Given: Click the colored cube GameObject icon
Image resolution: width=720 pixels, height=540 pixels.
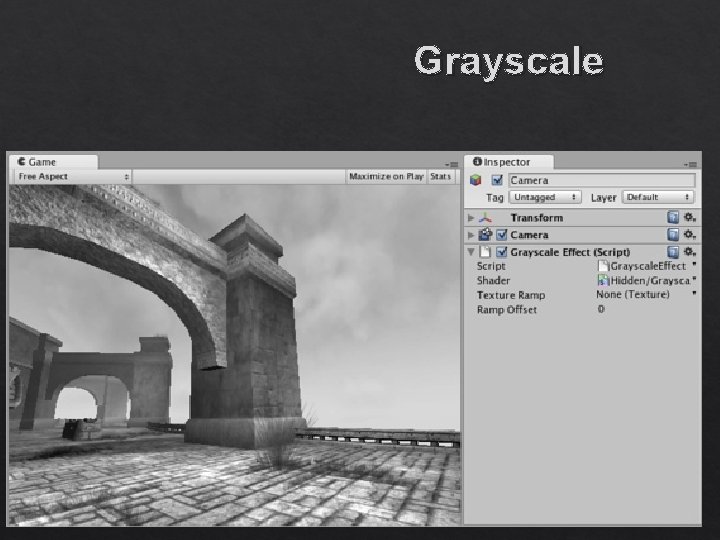Looking at the screenshot, I should [476, 180].
